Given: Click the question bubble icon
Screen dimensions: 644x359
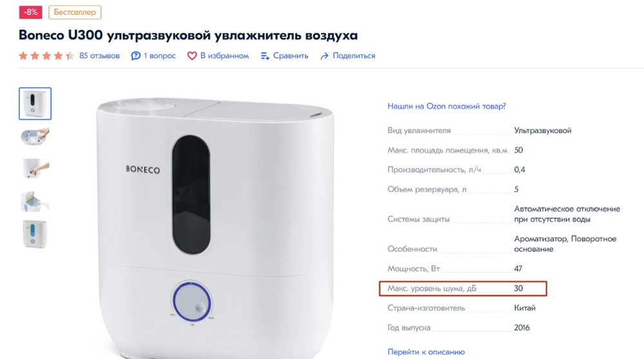Looking at the screenshot, I should (135, 56).
